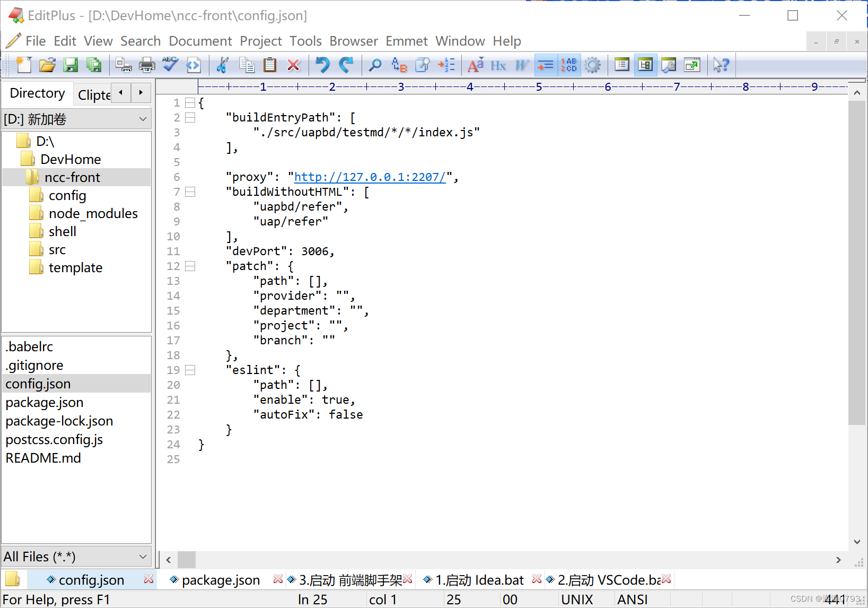Open a new HTML document from toolbar

click(194, 65)
